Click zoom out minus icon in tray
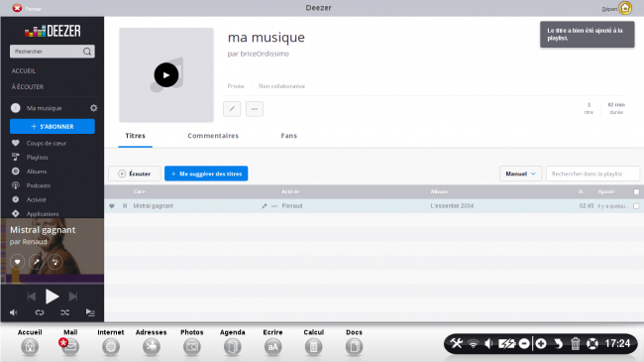Viewport: 644px width, 362px height. pos(524,343)
